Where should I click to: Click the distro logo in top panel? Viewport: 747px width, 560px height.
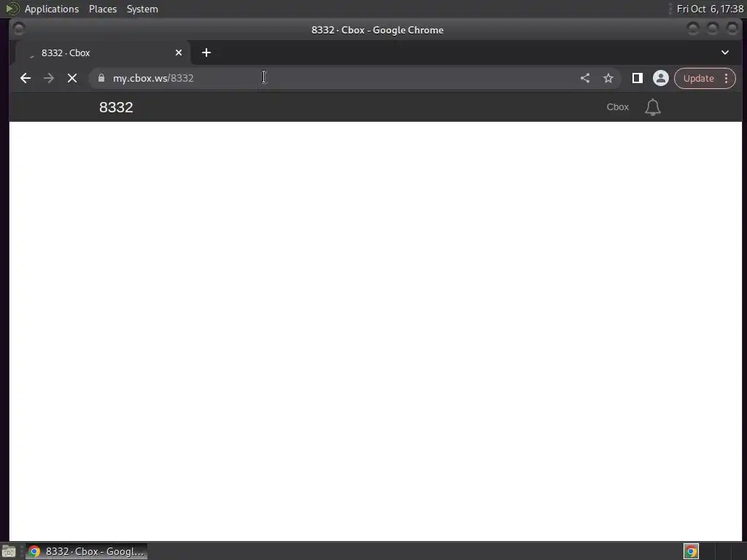coord(12,9)
